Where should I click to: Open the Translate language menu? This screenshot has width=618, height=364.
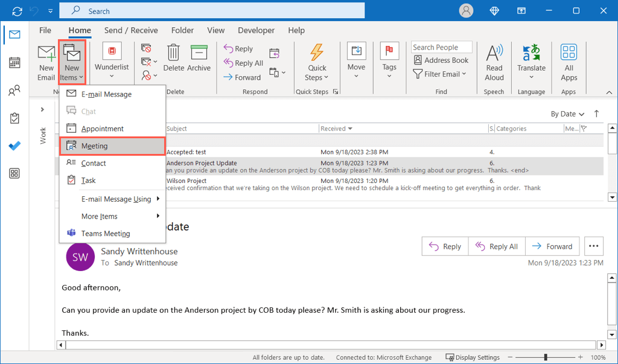531,62
